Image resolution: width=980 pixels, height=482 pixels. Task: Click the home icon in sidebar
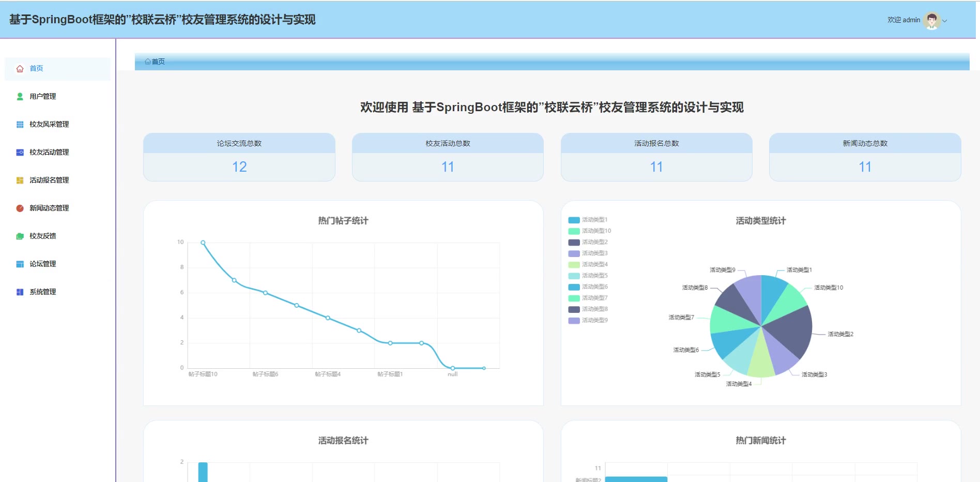pos(20,69)
